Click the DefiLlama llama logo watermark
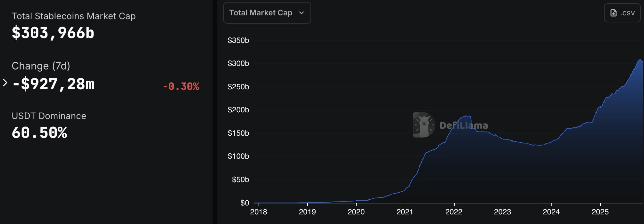This screenshot has width=644, height=224. (424, 125)
